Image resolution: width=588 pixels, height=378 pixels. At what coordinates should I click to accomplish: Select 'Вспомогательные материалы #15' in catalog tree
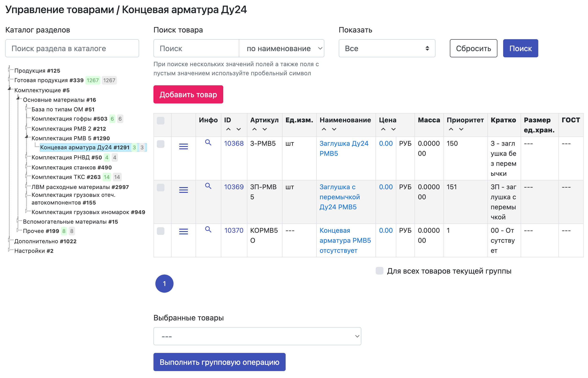click(70, 222)
